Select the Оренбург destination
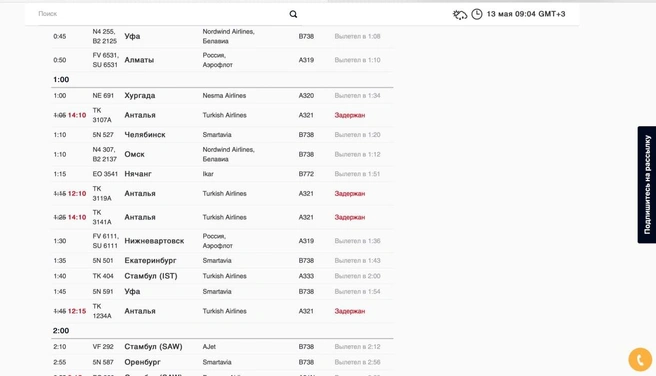This screenshot has height=376, width=656. pos(142,362)
